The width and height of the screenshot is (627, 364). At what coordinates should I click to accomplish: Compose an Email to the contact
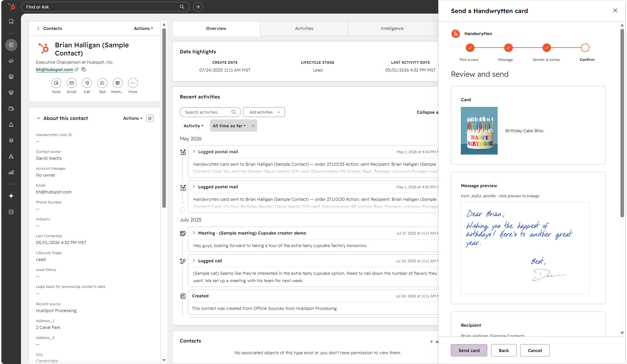(x=72, y=83)
